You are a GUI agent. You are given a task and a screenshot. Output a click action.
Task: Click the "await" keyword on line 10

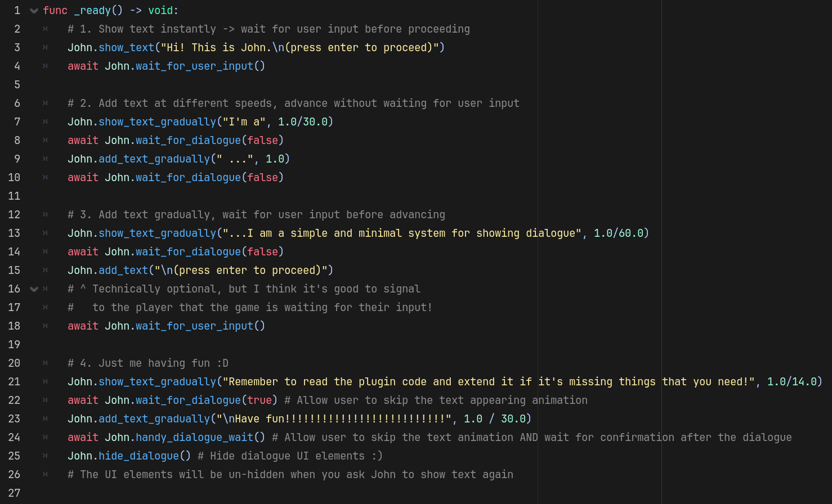[x=83, y=178]
